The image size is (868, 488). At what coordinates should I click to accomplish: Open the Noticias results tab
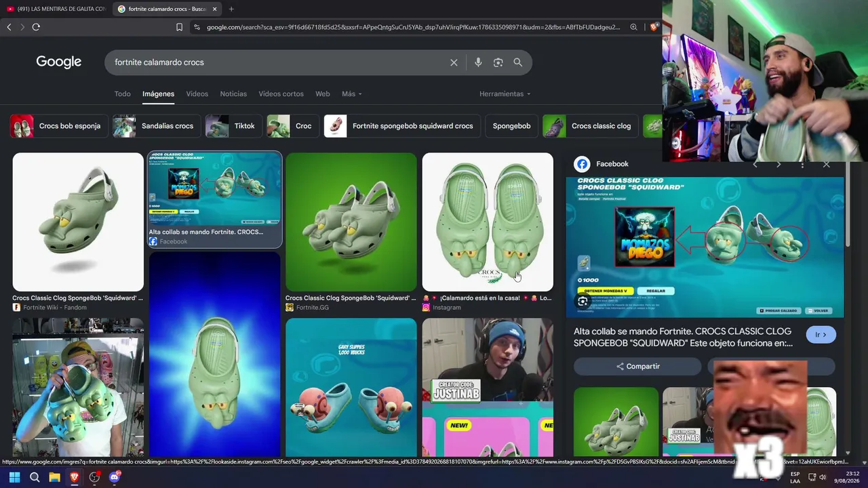click(x=233, y=94)
